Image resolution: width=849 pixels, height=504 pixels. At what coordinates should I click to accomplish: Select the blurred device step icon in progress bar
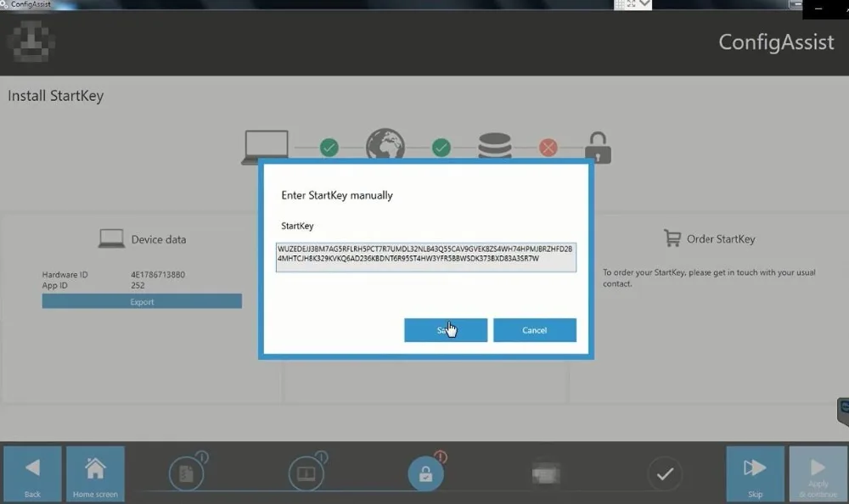coord(546,473)
